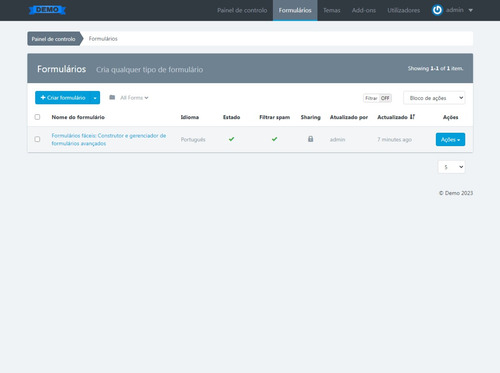
Task: Go to Painel de controlo in navbar
Action: tap(242, 10)
